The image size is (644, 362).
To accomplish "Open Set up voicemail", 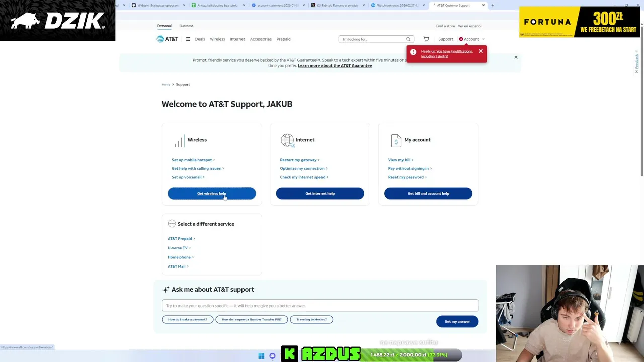I will [188, 177].
